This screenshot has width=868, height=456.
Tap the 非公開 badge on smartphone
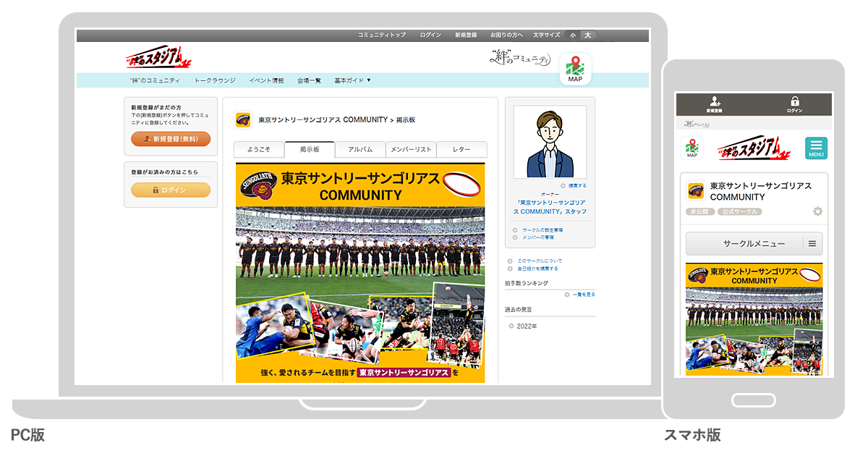click(x=700, y=211)
